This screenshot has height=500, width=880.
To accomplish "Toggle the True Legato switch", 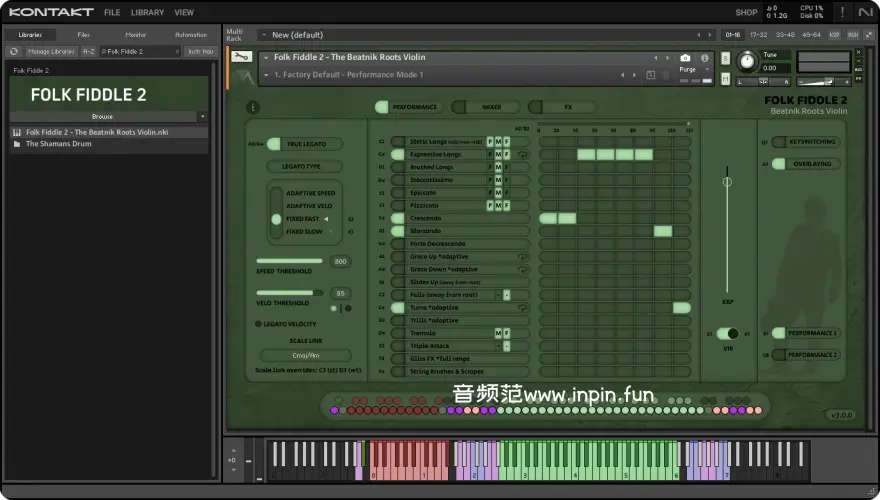I will pyautogui.click(x=274, y=144).
